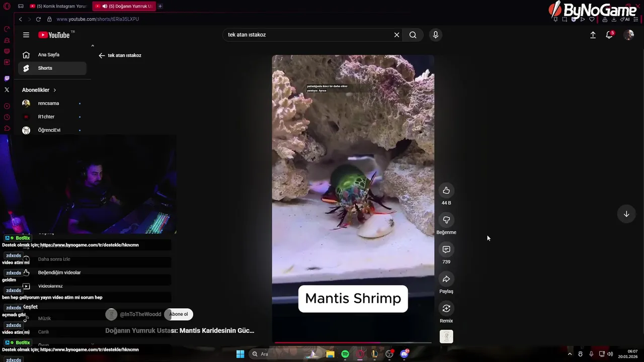Image resolution: width=644 pixels, height=362 pixels.
Task: Open the sound thumbnail under Remix
Action: point(446,336)
